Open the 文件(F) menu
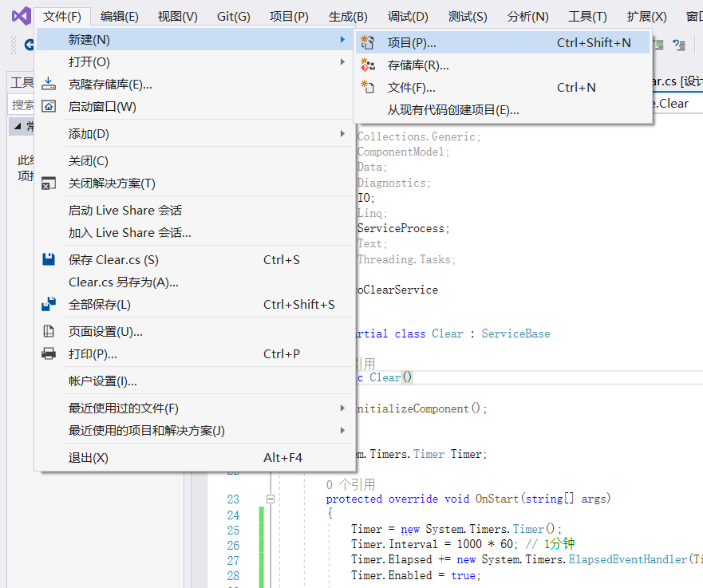 62,17
